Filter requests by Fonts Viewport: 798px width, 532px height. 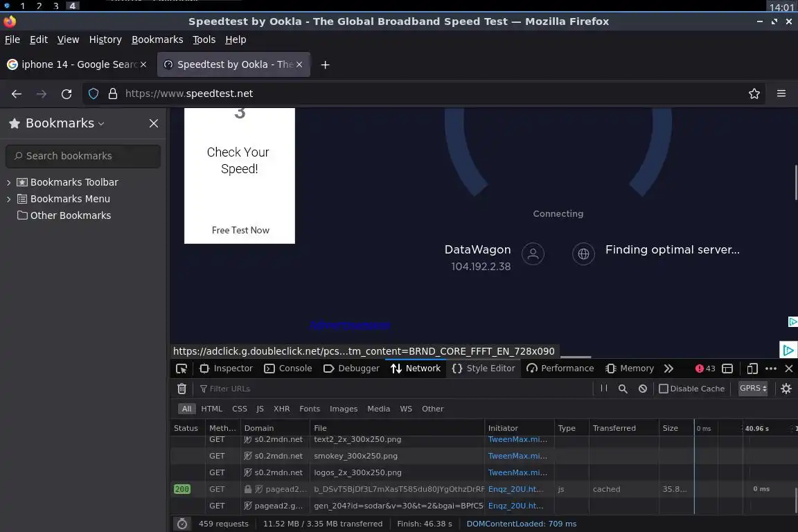point(310,409)
